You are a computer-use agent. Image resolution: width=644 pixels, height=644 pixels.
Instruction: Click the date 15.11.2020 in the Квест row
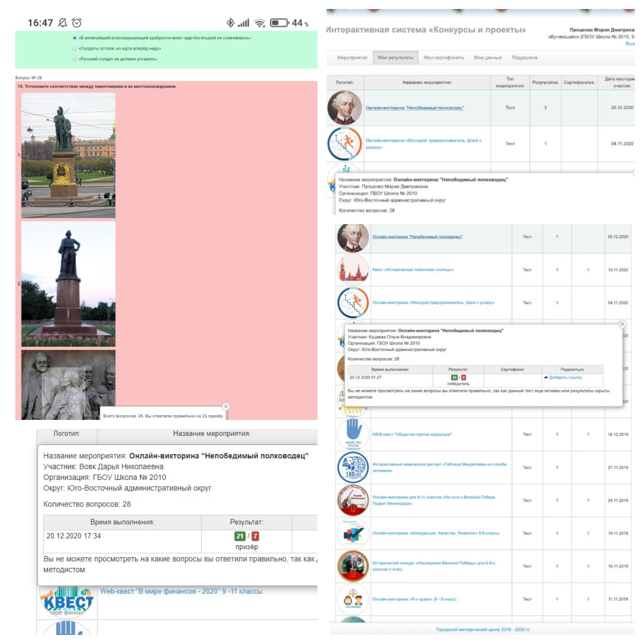[x=618, y=270]
